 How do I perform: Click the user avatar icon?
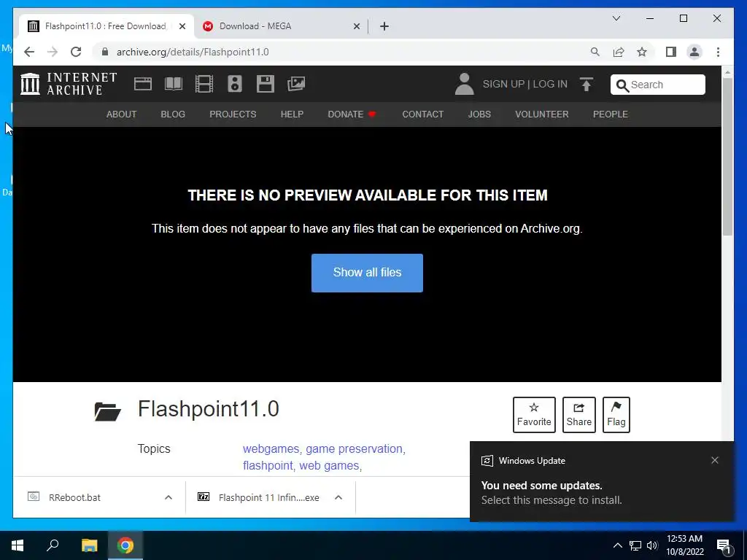(464, 84)
